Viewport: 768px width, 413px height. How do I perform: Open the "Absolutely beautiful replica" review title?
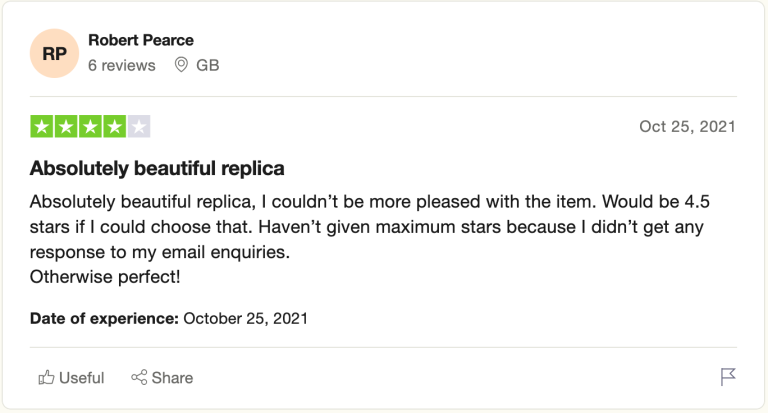pos(157,167)
